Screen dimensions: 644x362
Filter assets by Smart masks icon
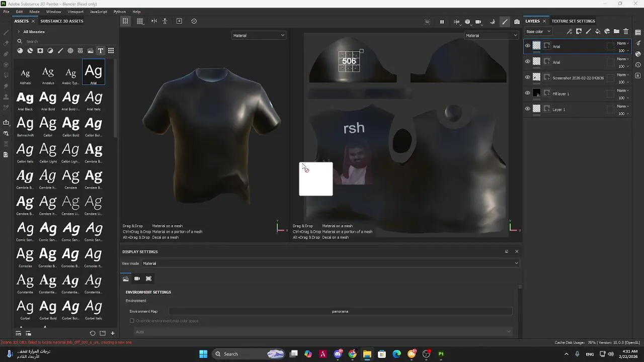[40, 51]
